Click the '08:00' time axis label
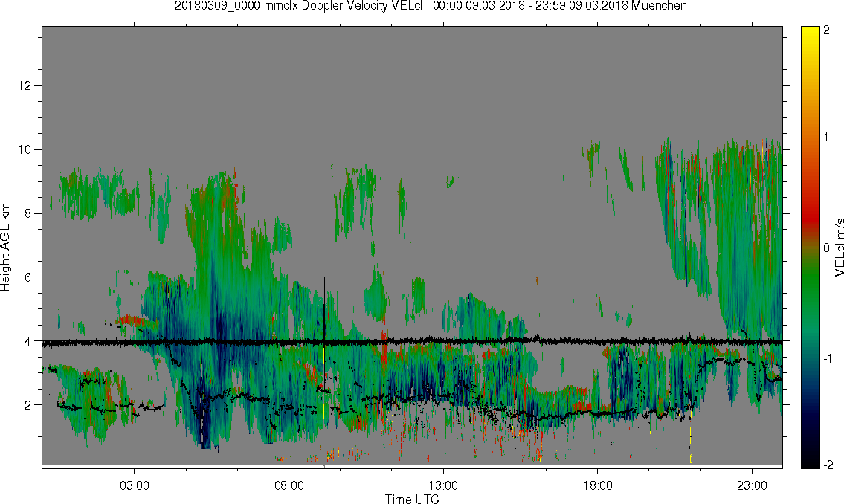Screen dimensions: 844x504 pyautogui.click(x=289, y=486)
